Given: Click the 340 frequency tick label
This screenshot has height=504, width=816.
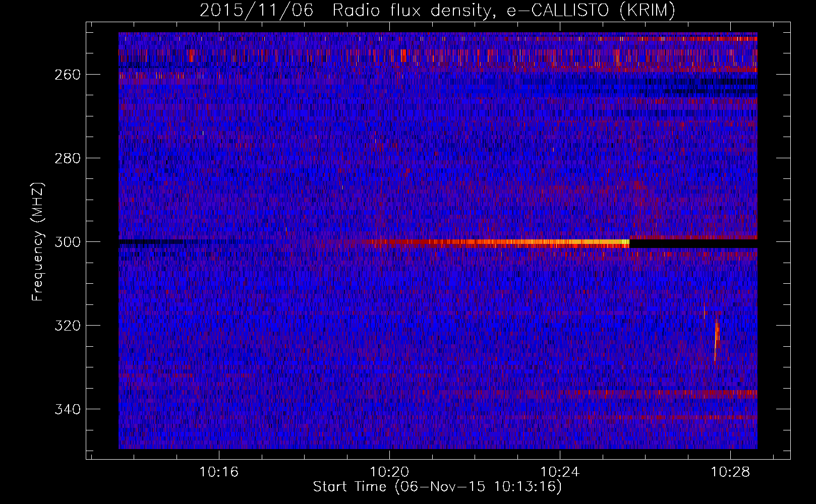Looking at the screenshot, I should click(67, 409).
